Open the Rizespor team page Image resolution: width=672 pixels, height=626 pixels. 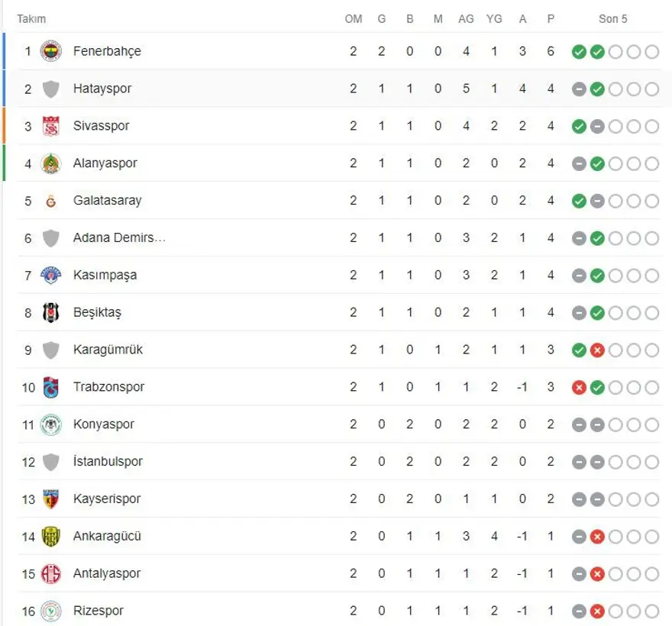(99, 611)
